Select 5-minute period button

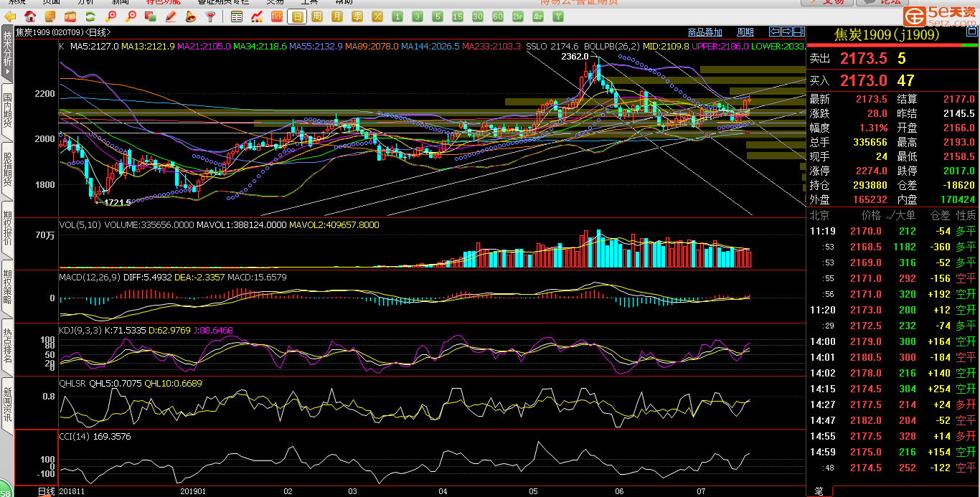438,16
